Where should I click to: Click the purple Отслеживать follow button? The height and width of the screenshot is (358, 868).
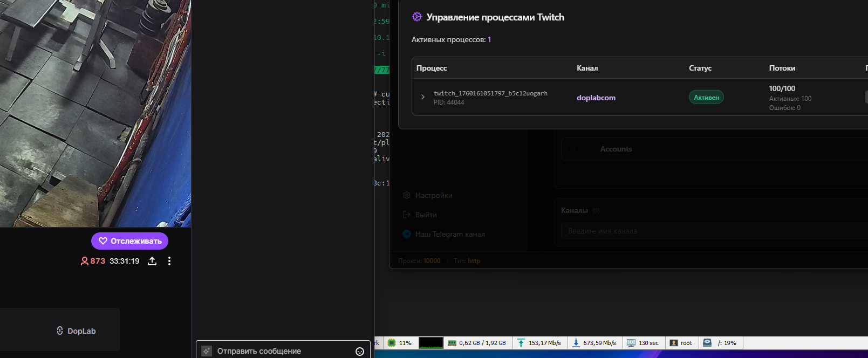pos(129,241)
